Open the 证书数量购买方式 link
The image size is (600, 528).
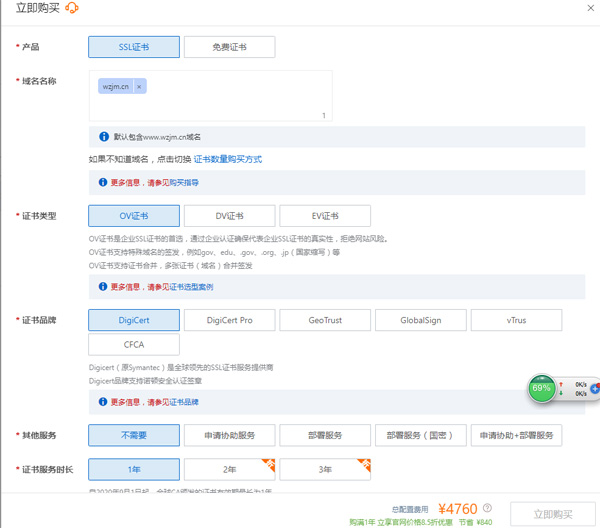point(227,159)
